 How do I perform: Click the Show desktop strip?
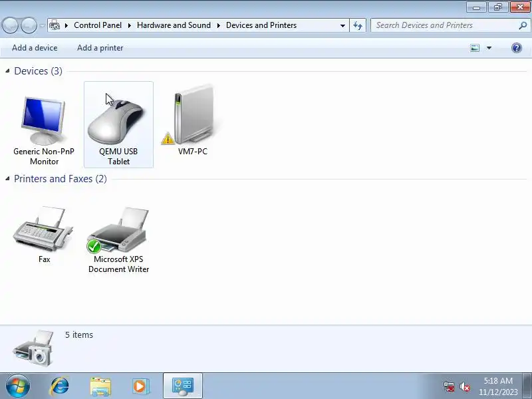(x=528, y=386)
